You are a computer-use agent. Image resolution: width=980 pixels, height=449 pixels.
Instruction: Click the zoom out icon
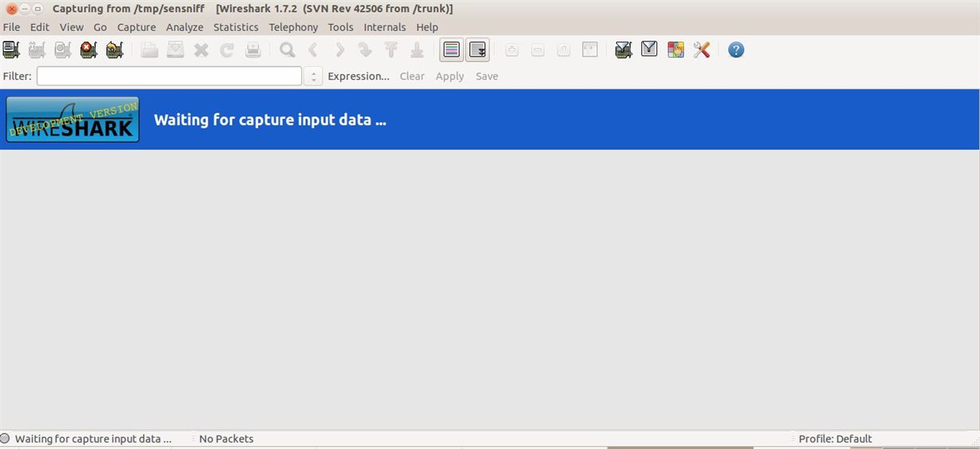pos(538,50)
